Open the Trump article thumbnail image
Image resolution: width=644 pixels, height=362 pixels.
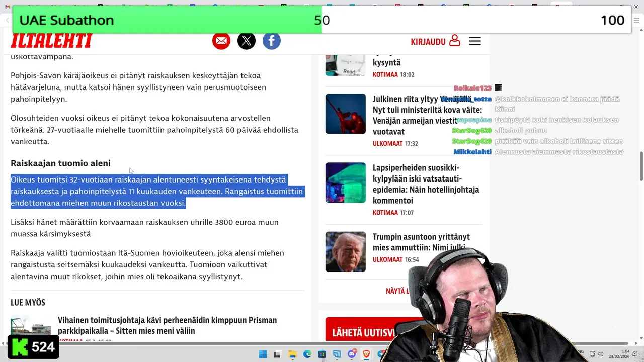pyautogui.click(x=346, y=251)
